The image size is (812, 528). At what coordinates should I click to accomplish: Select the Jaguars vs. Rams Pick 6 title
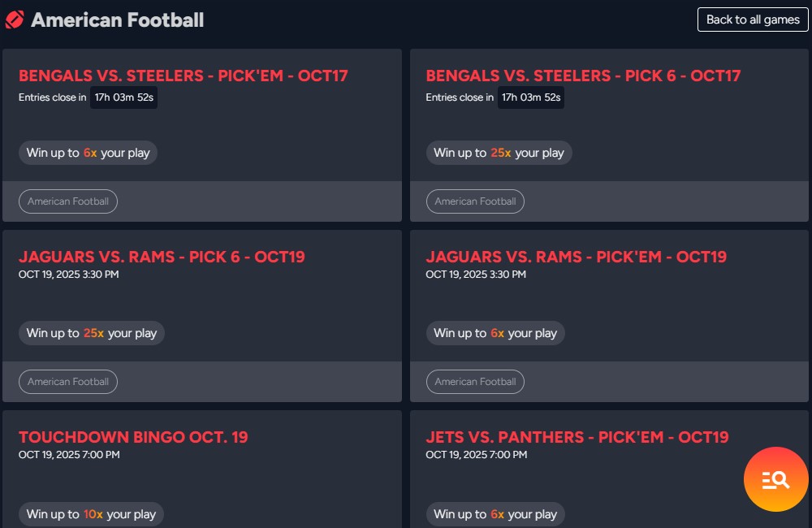pos(162,256)
